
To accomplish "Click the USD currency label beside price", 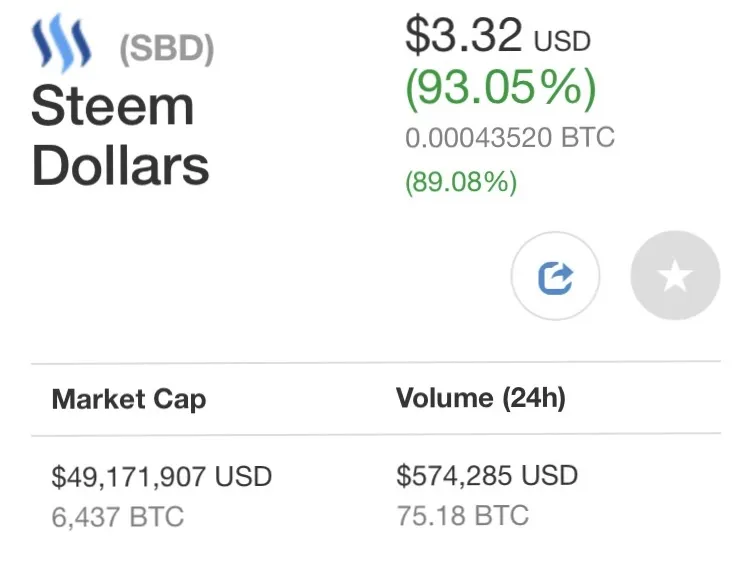I will (562, 41).
